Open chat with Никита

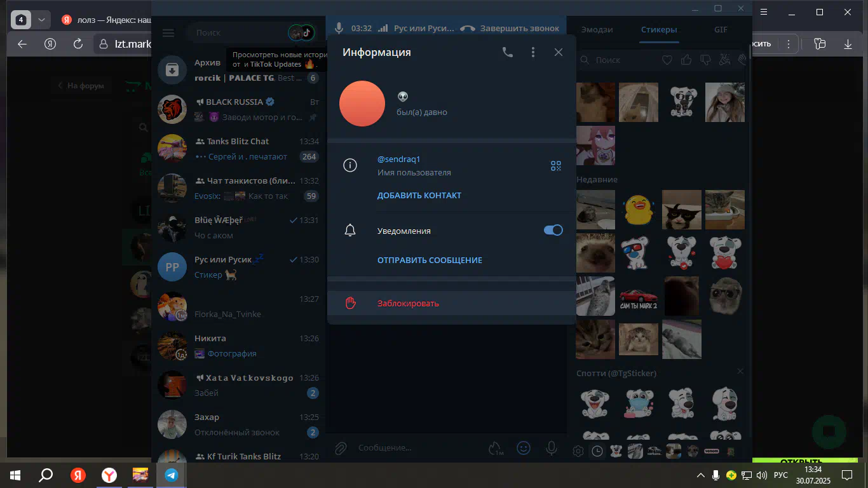[238, 346]
